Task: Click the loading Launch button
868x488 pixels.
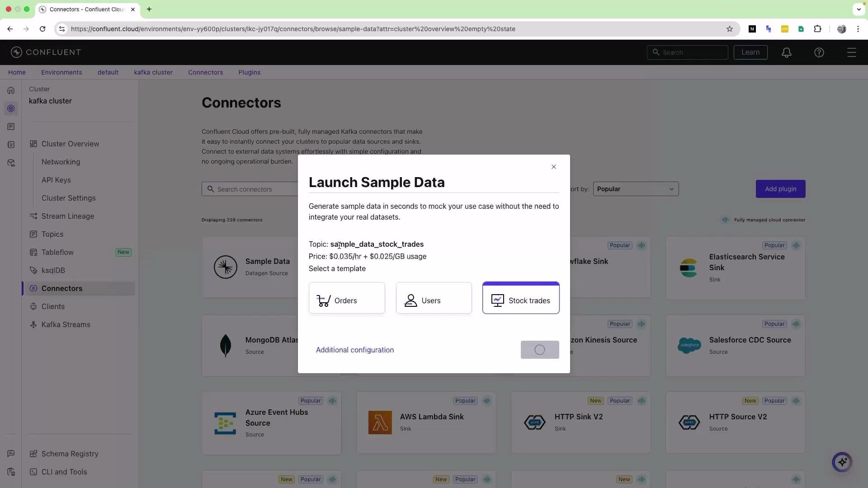Action: [x=540, y=350]
